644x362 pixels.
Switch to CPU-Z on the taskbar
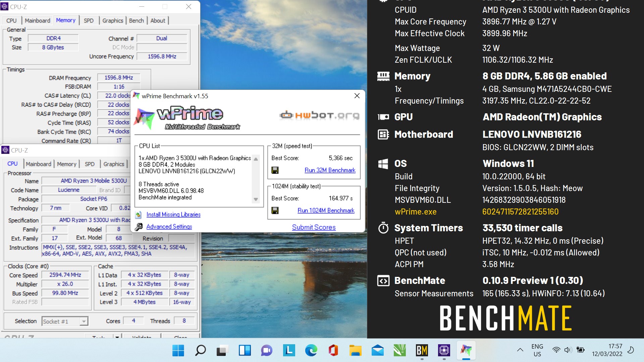pyautogui.click(x=444, y=351)
